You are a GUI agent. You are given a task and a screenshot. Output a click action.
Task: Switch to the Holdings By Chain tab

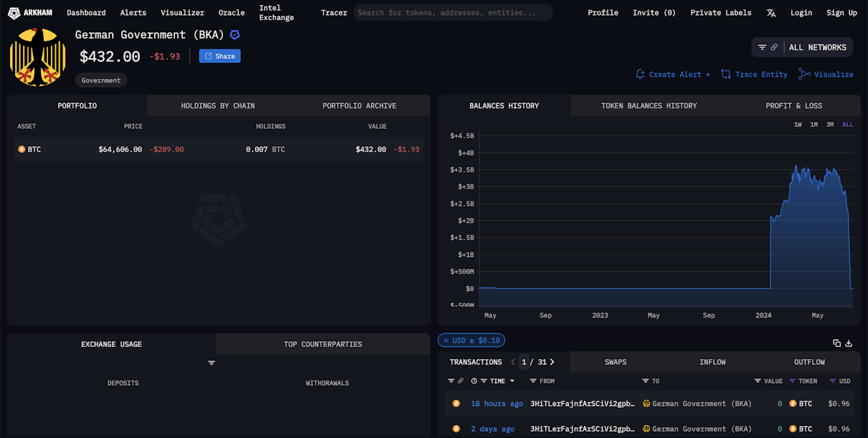(x=217, y=105)
